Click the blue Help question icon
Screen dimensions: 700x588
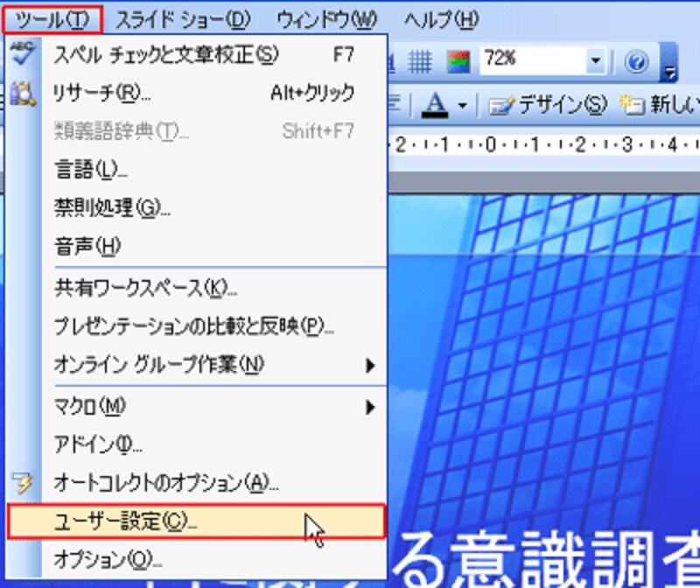click(636, 61)
